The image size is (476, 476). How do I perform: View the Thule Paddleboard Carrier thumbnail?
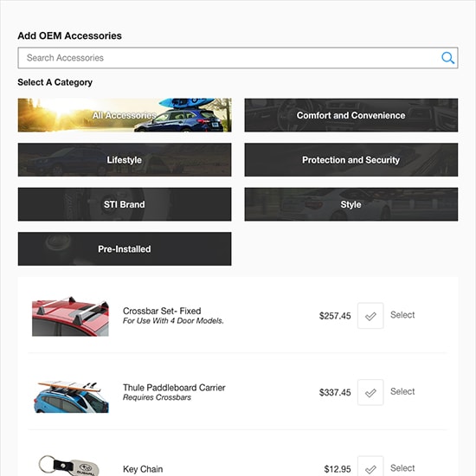(71, 397)
